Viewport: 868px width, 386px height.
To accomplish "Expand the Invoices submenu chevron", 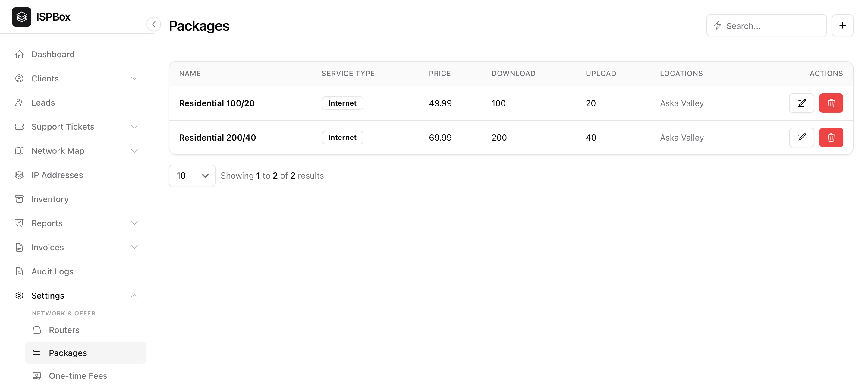I will click(x=134, y=247).
